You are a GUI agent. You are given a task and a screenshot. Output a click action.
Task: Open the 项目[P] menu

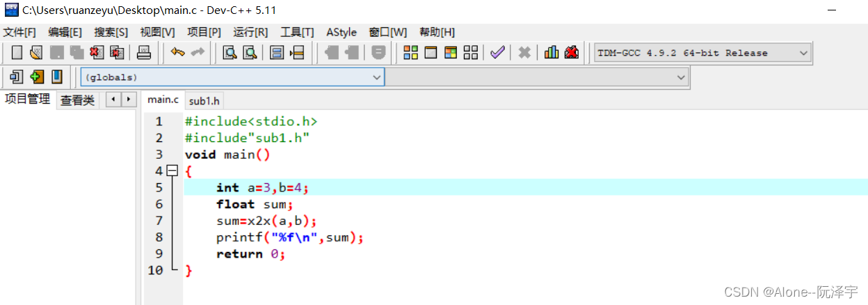(x=204, y=32)
